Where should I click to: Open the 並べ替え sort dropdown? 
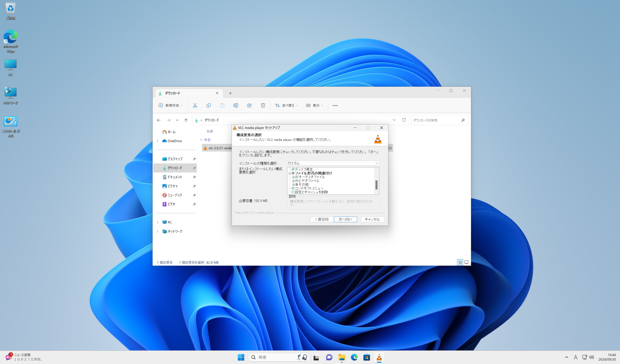click(x=286, y=105)
